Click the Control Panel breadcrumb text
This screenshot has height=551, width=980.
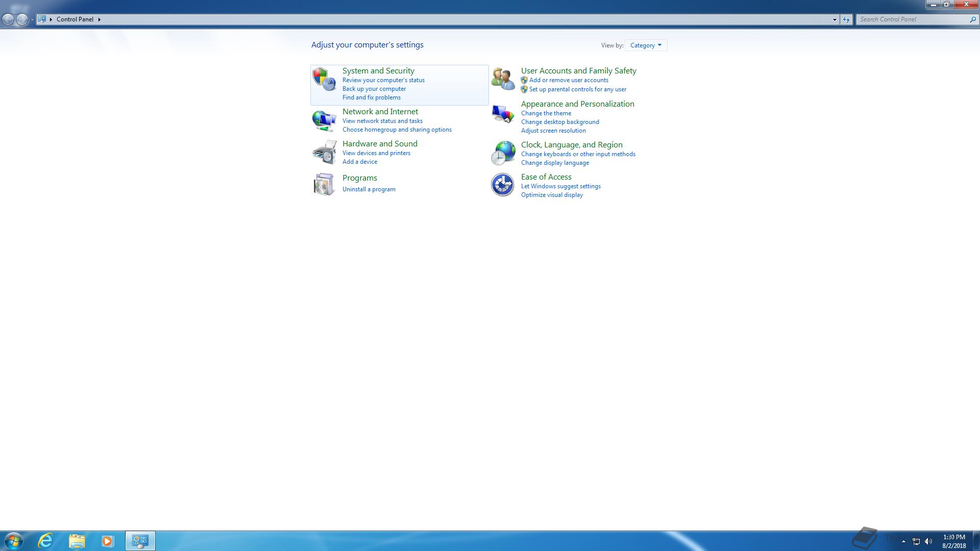[x=75, y=19]
